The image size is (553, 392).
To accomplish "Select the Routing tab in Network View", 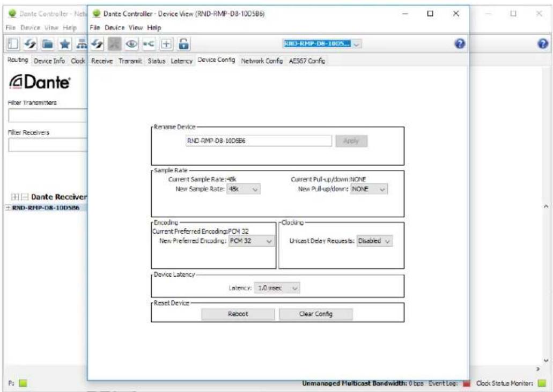I will pyautogui.click(x=18, y=60).
